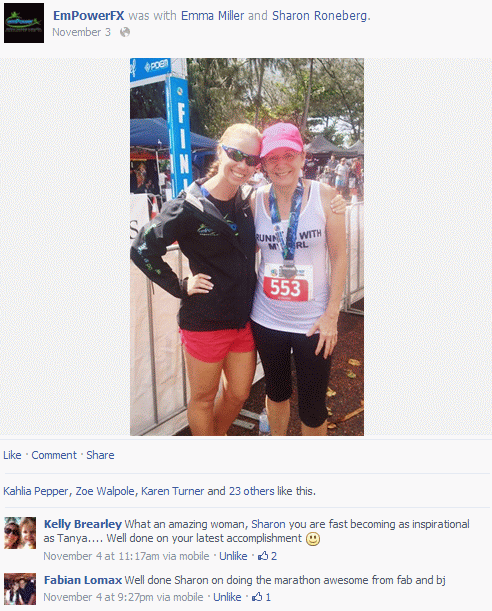Image resolution: width=492 pixels, height=611 pixels.
Task: Click the November 3 post date
Action: click(x=81, y=32)
